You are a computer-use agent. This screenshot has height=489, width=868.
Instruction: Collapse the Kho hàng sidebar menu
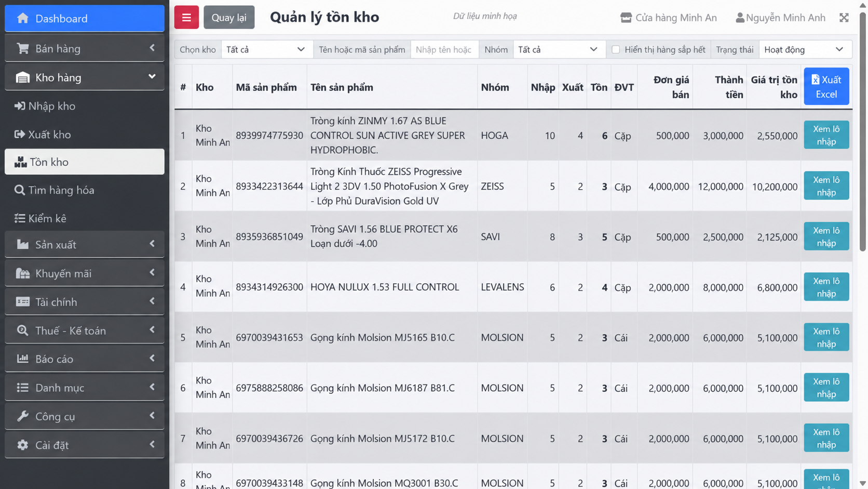85,77
